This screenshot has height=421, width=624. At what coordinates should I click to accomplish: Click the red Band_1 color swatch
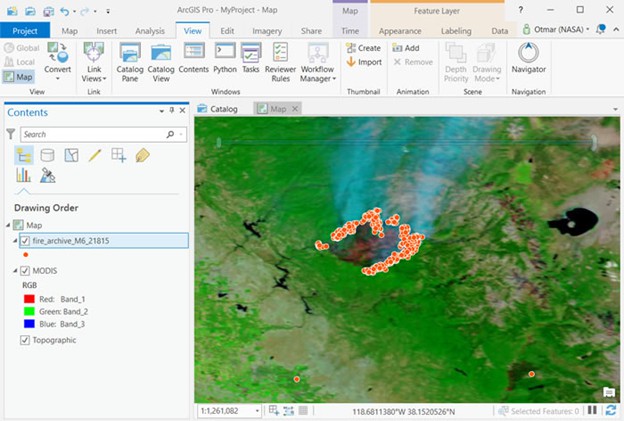tap(29, 298)
